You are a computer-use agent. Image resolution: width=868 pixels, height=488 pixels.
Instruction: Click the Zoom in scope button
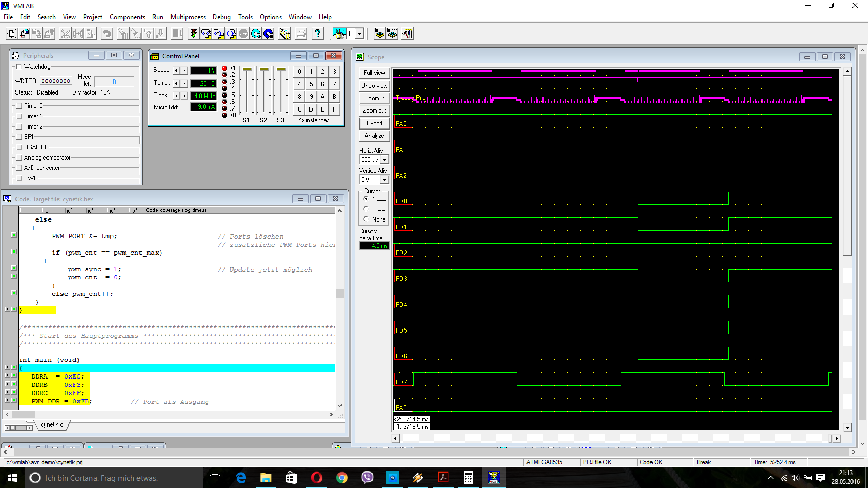pos(374,98)
